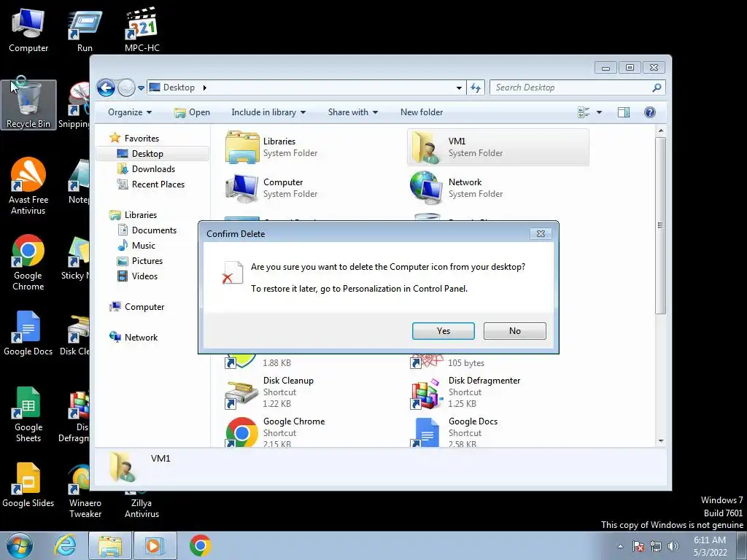Screen dimensions: 747x560
Task: Go back with the Explorer back arrow
Action: pyautogui.click(x=106, y=87)
